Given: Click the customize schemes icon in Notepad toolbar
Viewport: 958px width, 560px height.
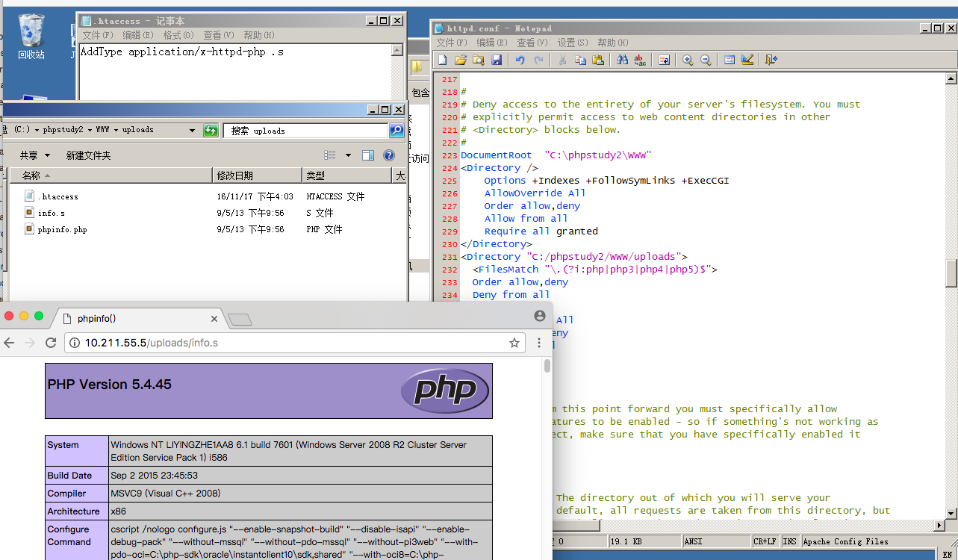Looking at the screenshot, I should pos(747,60).
